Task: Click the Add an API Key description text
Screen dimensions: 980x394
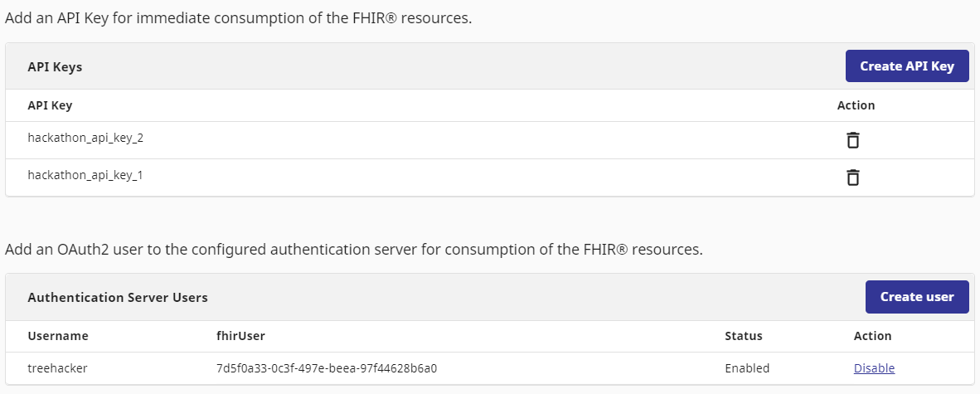Action: coord(239,18)
